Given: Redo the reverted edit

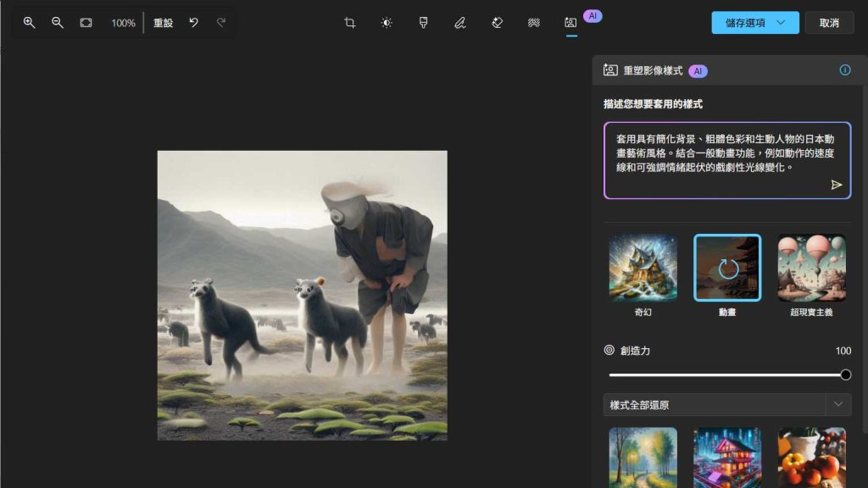Looking at the screenshot, I should click(x=221, y=23).
